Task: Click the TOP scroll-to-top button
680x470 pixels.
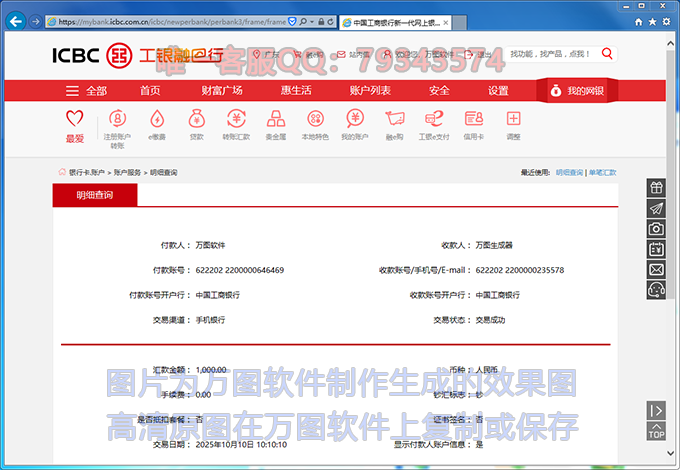Action: [x=656, y=432]
